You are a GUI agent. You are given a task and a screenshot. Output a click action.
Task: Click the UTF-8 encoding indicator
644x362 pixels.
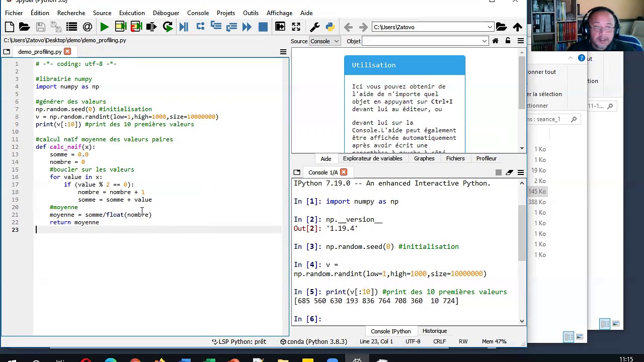(413, 342)
